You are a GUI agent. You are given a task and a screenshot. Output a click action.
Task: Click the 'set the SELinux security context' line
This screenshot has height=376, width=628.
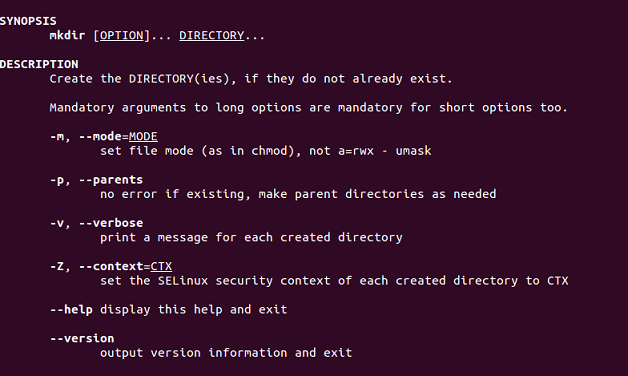pos(334,281)
